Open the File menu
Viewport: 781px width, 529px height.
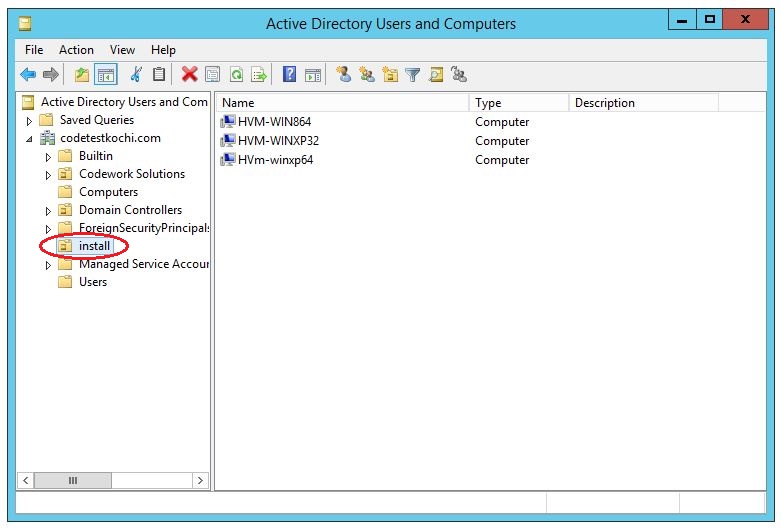tap(34, 50)
